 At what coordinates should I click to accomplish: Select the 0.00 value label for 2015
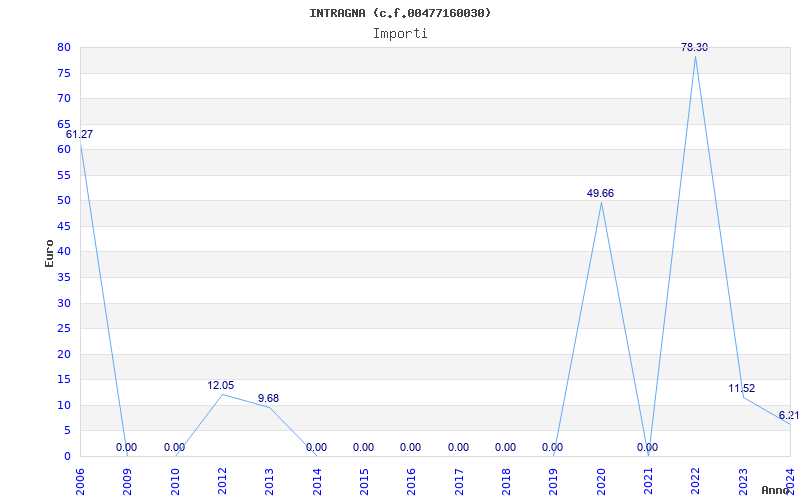point(363,447)
